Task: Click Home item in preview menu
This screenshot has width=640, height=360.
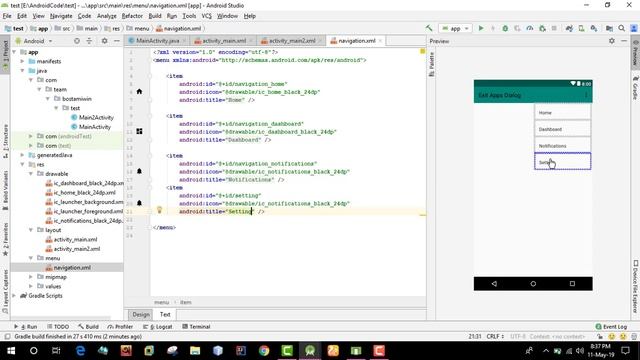Action: pos(562,112)
